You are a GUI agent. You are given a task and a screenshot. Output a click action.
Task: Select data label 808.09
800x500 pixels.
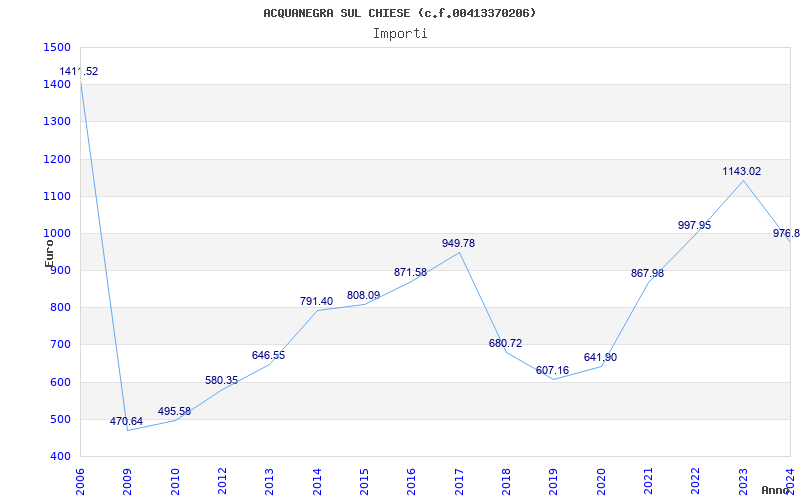[x=363, y=295]
